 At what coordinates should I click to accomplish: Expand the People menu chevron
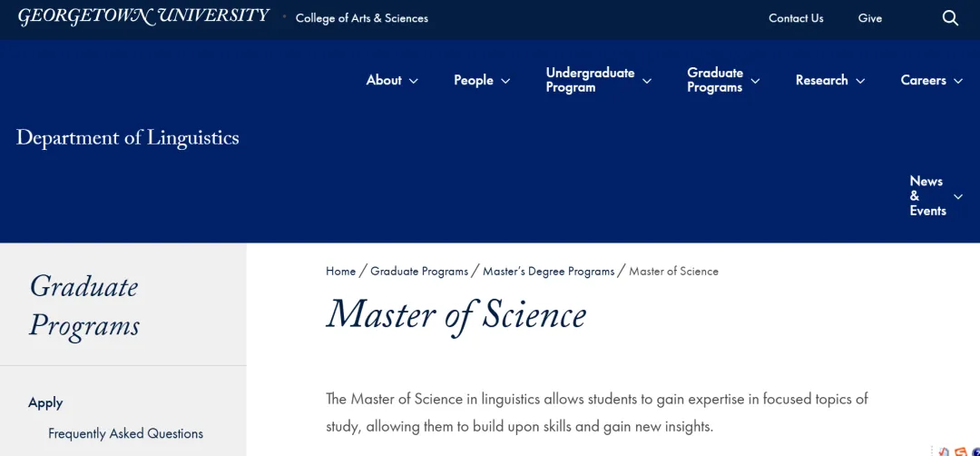coord(505,81)
